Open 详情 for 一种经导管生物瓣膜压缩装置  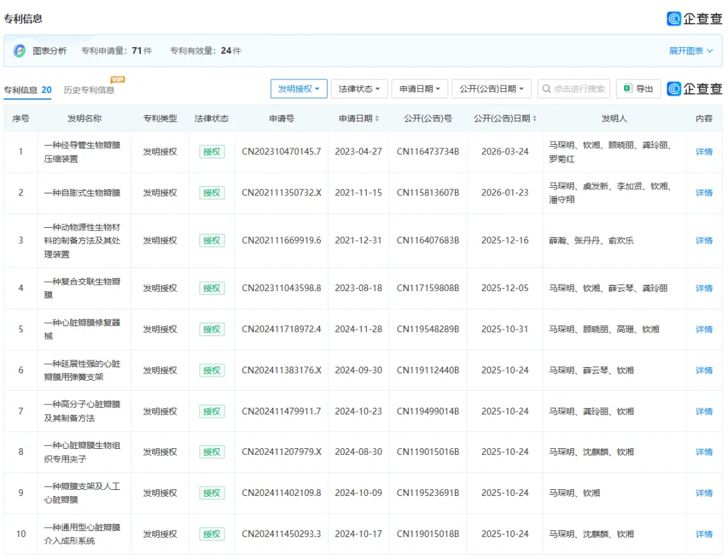(704, 152)
